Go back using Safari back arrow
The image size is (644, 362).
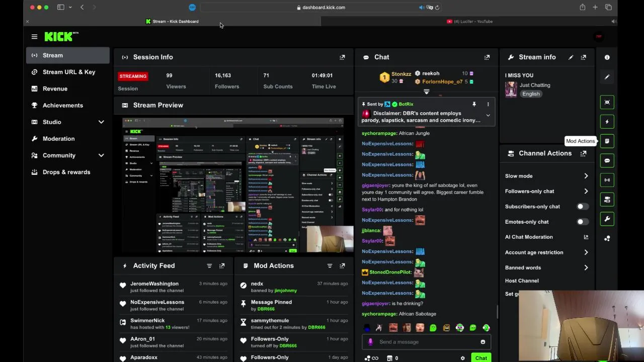point(82,8)
